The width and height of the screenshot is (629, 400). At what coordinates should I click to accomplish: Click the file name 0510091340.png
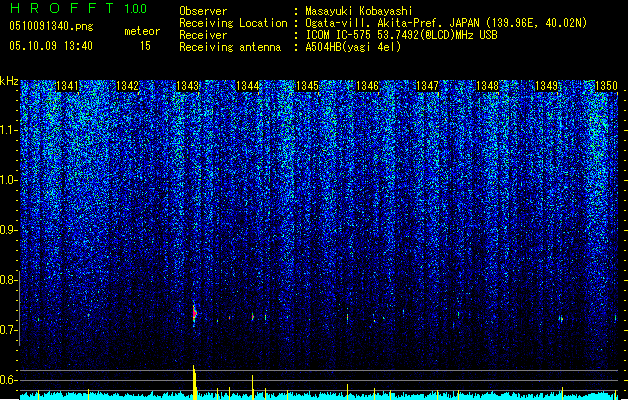[x=51, y=26]
